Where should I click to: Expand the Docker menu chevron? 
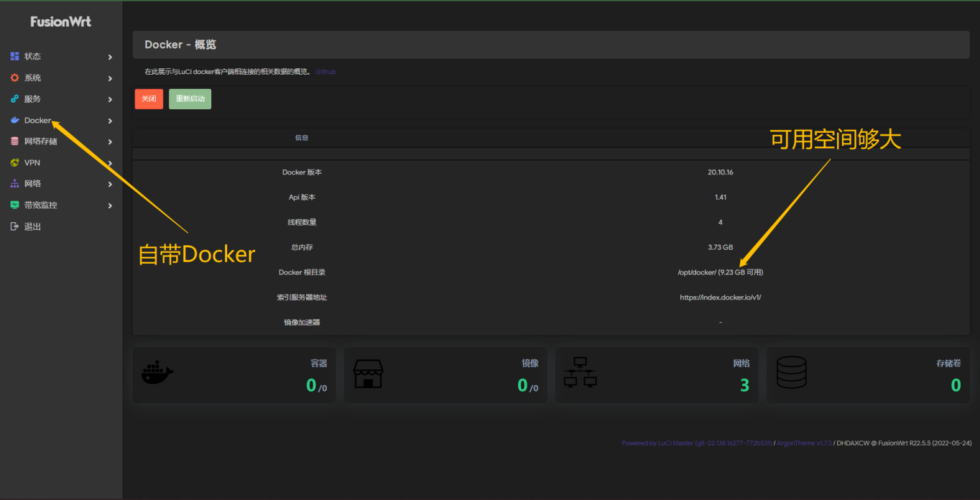[110, 121]
